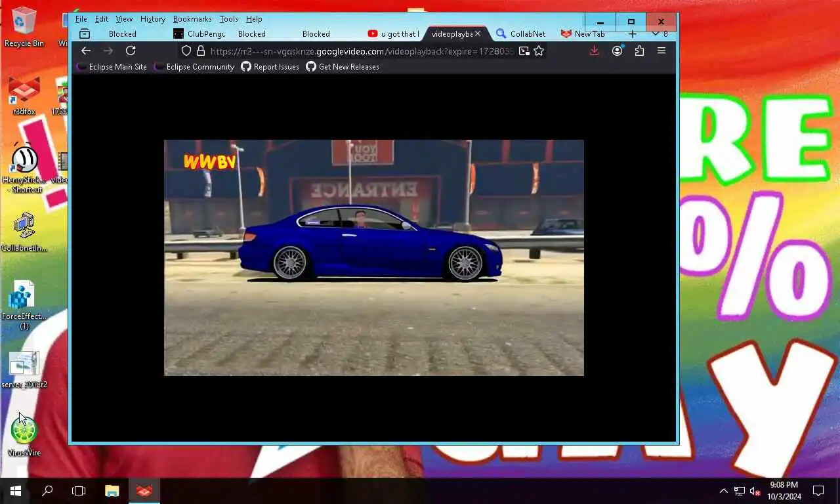Click the googlevideo URL address field

(x=362, y=51)
